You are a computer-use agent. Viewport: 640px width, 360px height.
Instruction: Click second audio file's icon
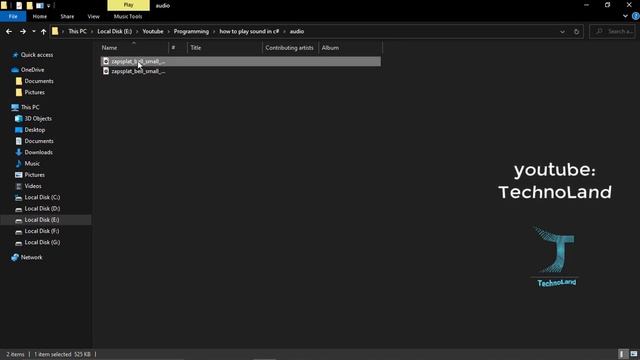(106, 71)
